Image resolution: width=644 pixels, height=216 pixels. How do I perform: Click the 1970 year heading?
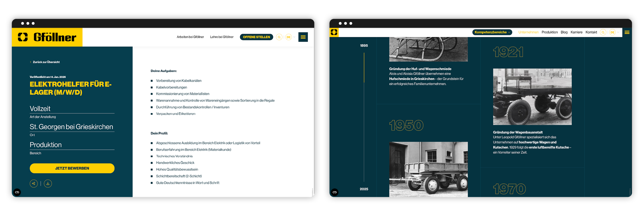pos(509,189)
